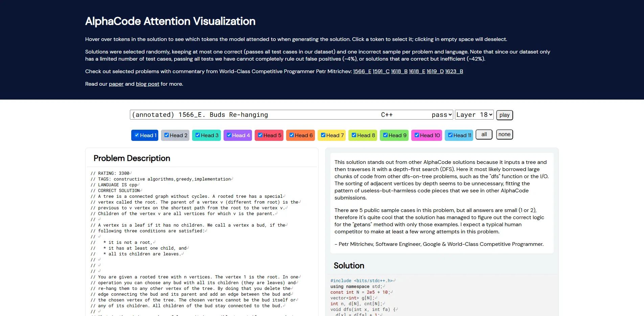Change the attention layer selector

click(474, 114)
